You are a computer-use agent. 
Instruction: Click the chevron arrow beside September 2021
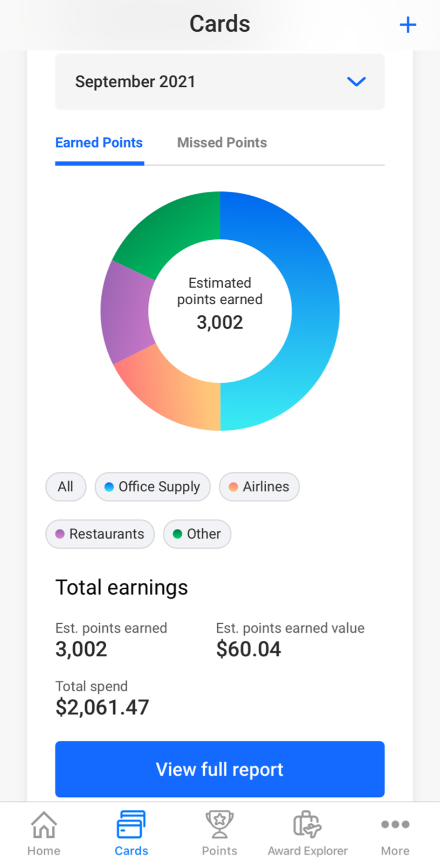pyautogui.click(x=356, y=82)
